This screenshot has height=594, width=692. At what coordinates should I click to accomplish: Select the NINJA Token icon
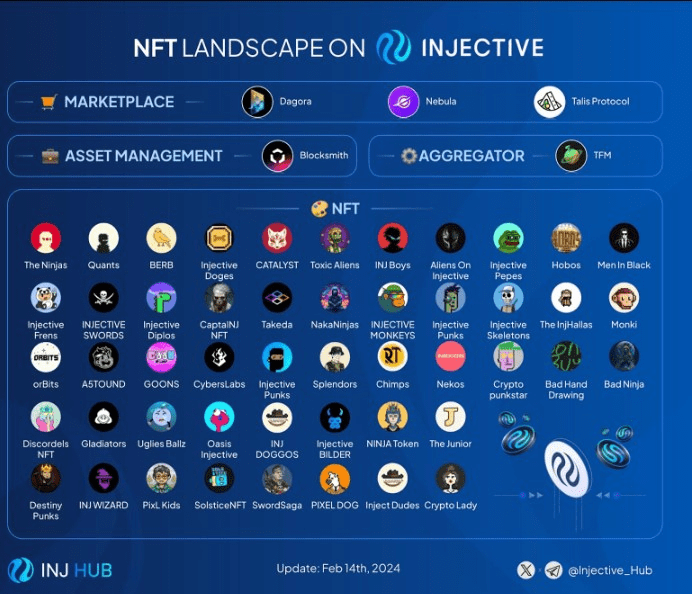(393, 417)
